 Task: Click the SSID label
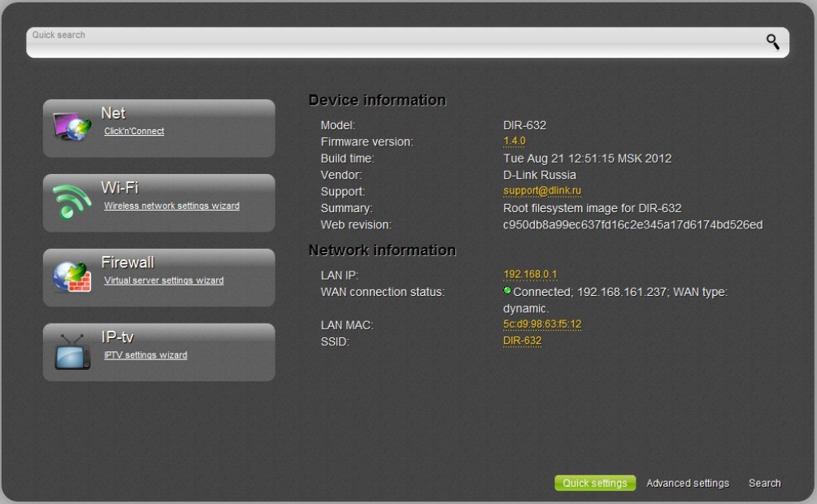[x=334, y=342]
